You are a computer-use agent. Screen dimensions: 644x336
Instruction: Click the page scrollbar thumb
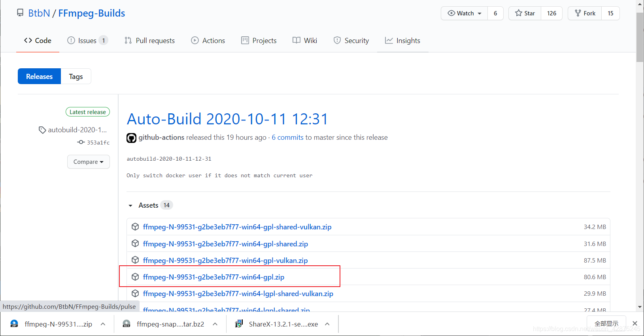pos(640,37)
